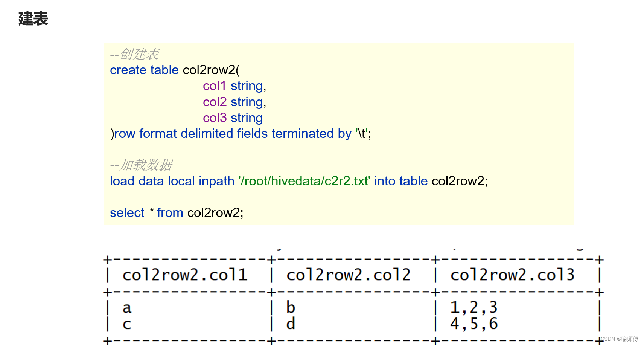Click the cell value 'b'
The image size is (644, 345).
[291, 307]
